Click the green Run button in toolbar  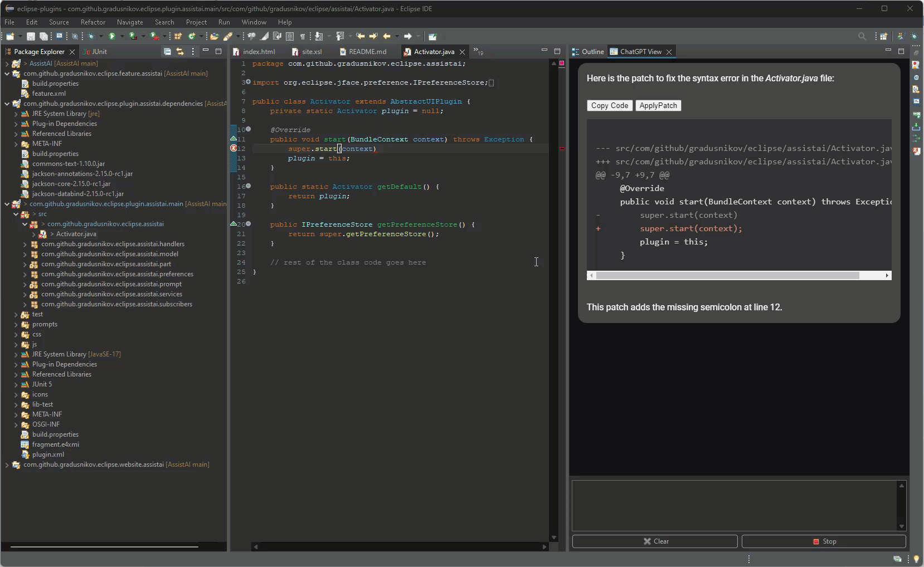112,36
